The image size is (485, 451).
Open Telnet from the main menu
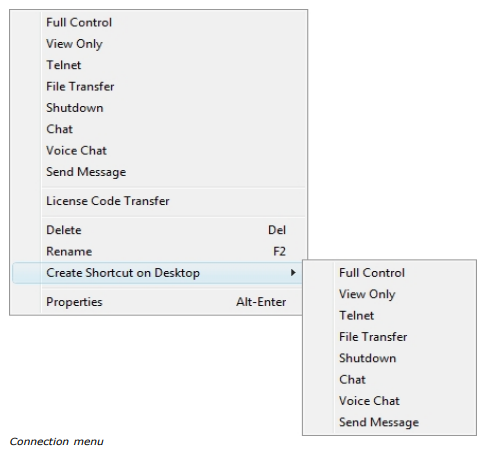(158, 65)
